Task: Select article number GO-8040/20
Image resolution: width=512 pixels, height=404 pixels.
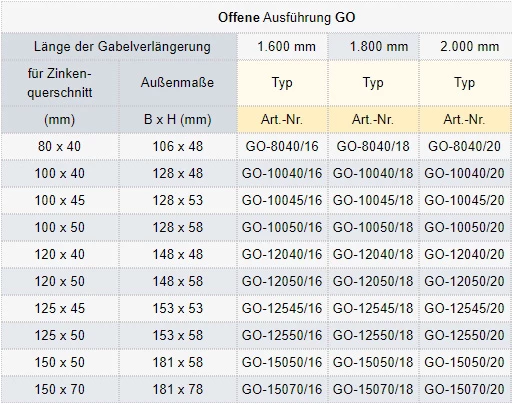Action: pyautogui.click(x=464, y=146)
